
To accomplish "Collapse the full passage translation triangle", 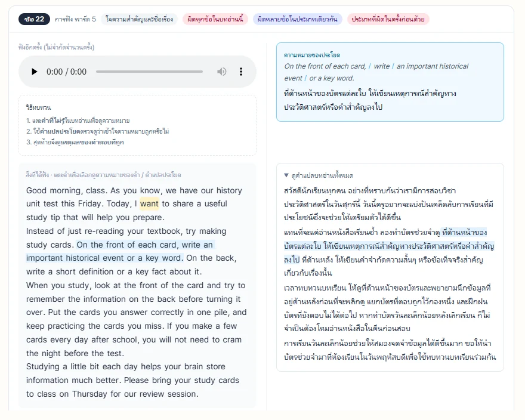I will coord(286,175).
